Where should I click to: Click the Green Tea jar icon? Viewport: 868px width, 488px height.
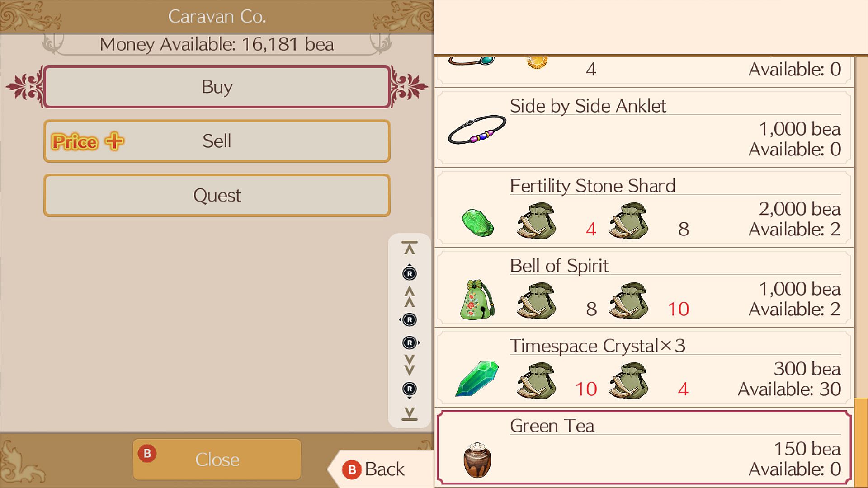(x=477, y=460)
